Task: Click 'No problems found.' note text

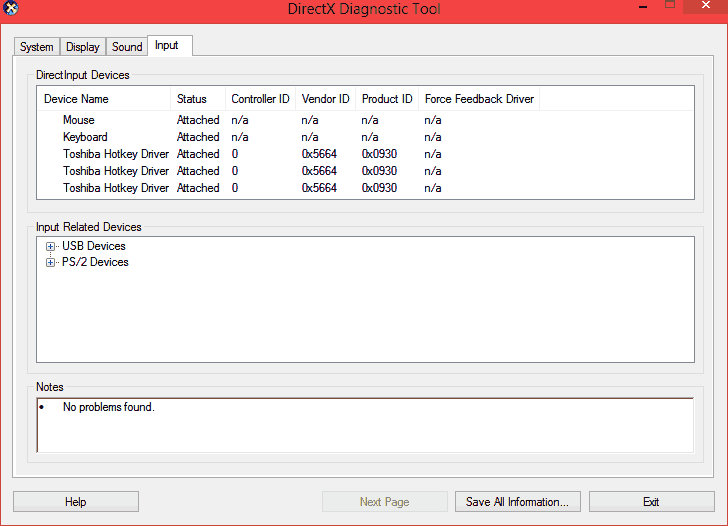Action: (x=109, y=407)
